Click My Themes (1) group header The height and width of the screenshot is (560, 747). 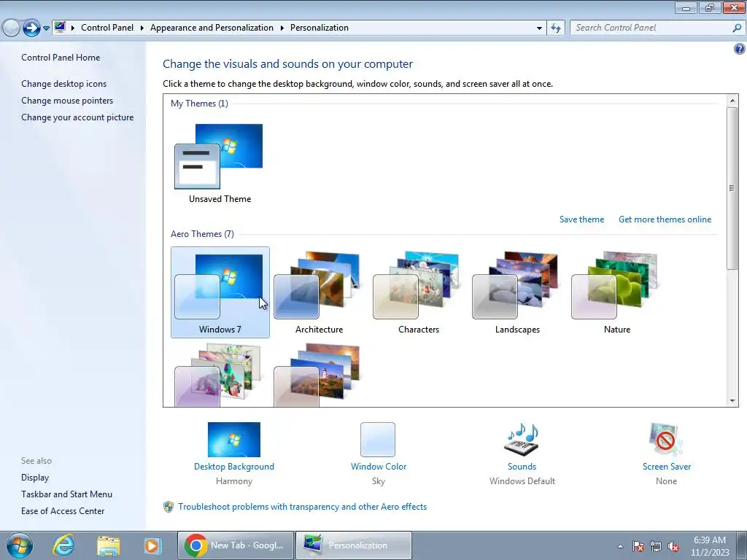[199, 104]
